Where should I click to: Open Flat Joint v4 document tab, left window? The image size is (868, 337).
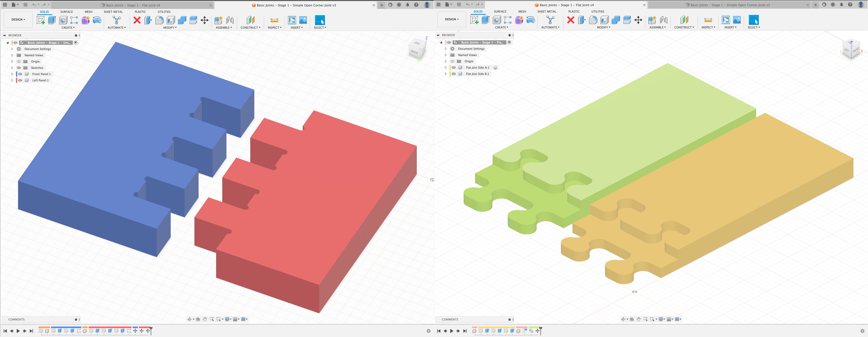[133, 5]
